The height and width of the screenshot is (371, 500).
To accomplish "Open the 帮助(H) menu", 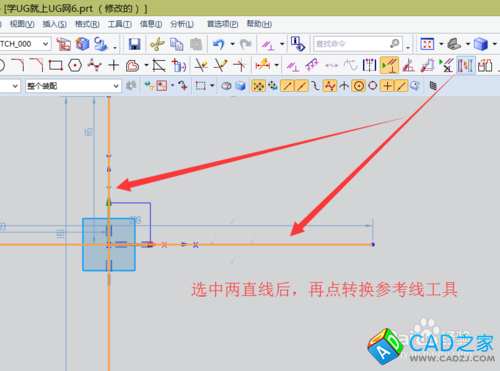I will pos(259,24).
